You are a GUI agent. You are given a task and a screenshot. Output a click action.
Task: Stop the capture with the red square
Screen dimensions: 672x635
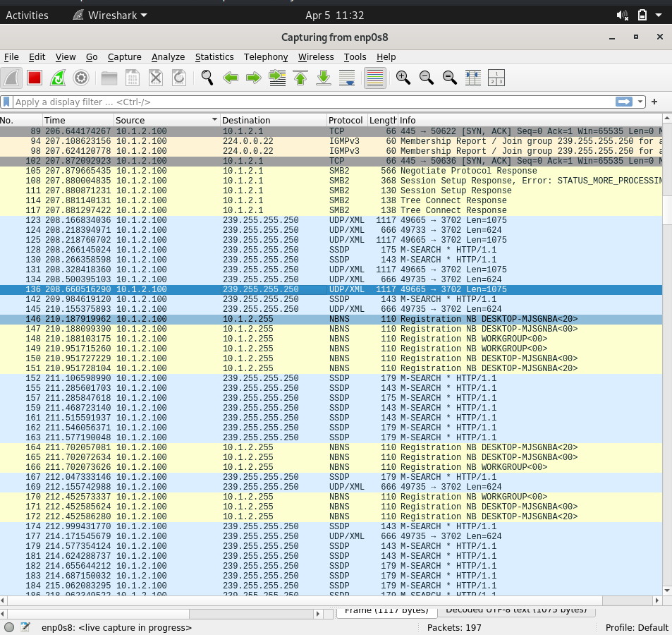pyautogui.click(x=35, y=78)
